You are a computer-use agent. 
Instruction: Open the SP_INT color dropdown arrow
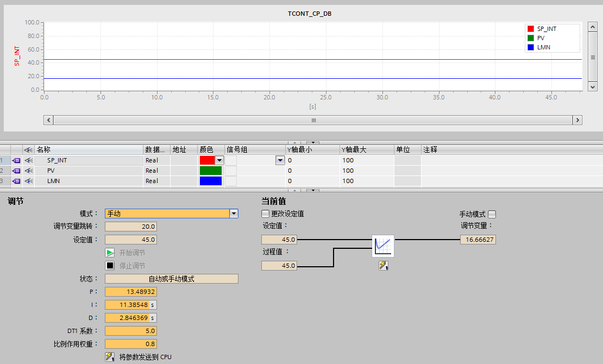pos(219,160)
